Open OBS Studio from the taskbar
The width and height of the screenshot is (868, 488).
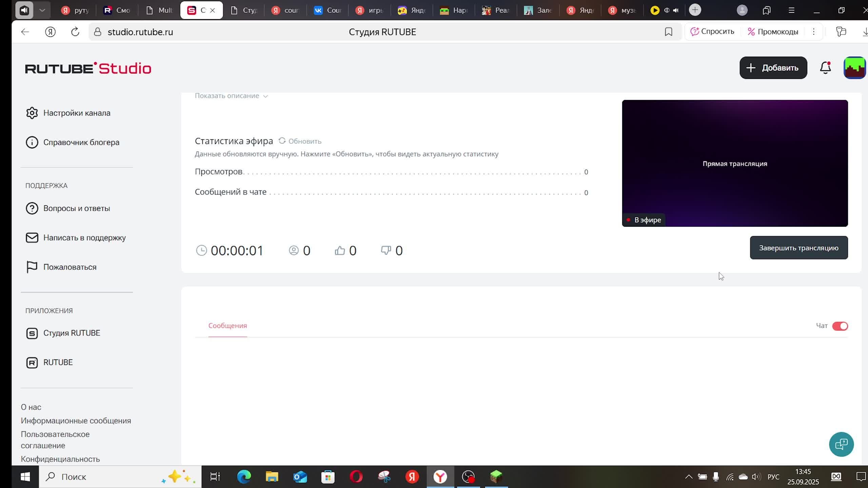(x=468, y=477)
